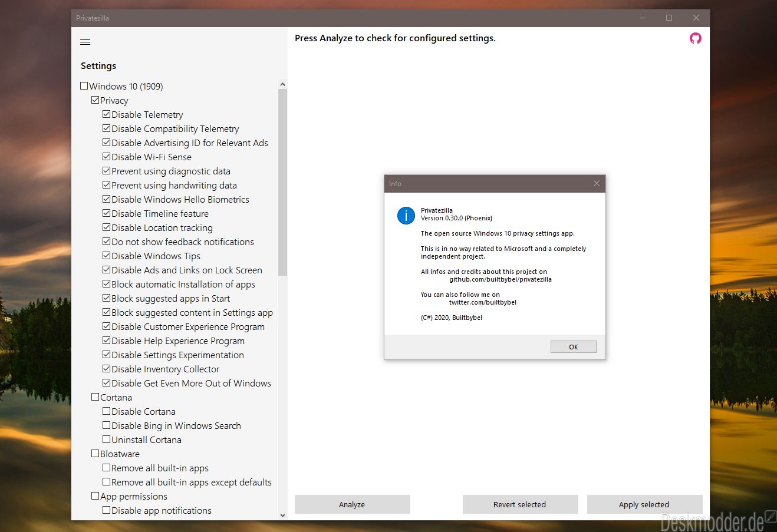The height and width of the screenshot is (532, 777).
Task: Uncheck Disable Timeline feature
Action: coord(107,213)
